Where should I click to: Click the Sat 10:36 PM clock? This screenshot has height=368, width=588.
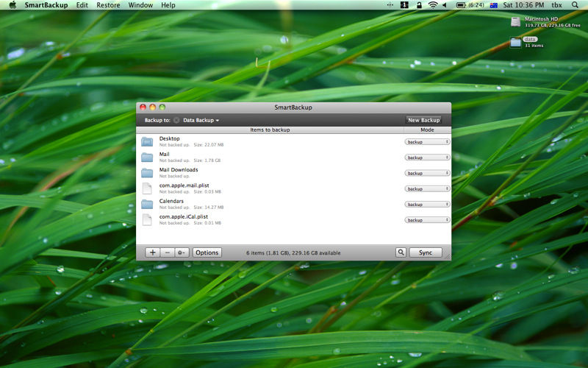tap(523, 5)
